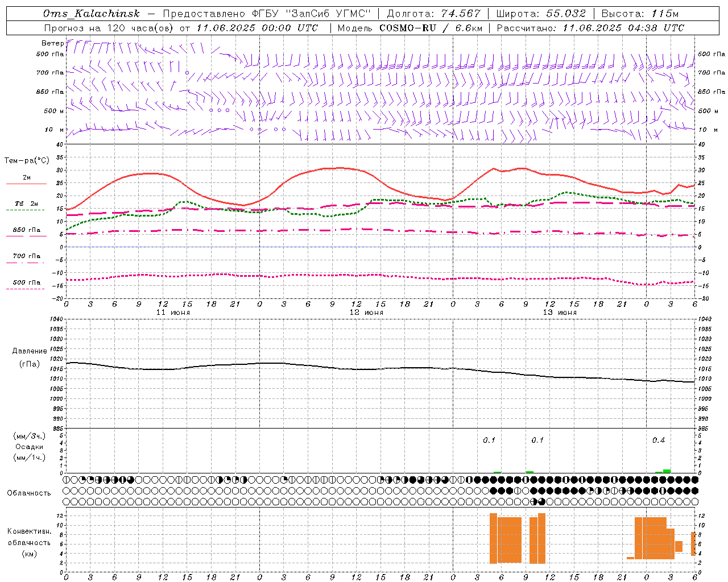Click the 985 value on the left pressure axis
The height and width of the screenshot is (582, 728).
coord(57,429)
